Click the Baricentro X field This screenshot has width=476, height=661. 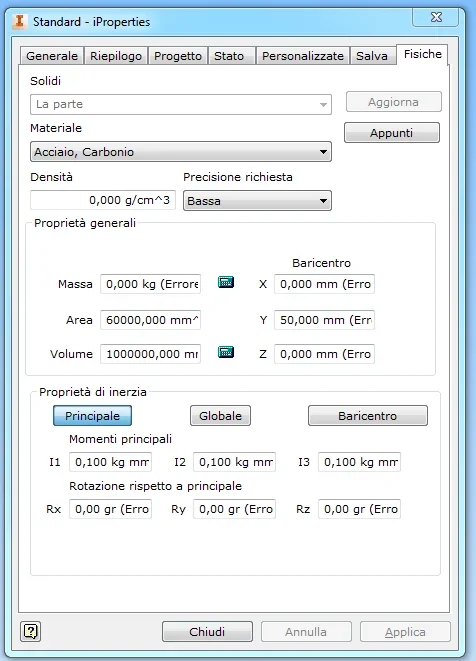pyautogui.click(x=324, y=284)
